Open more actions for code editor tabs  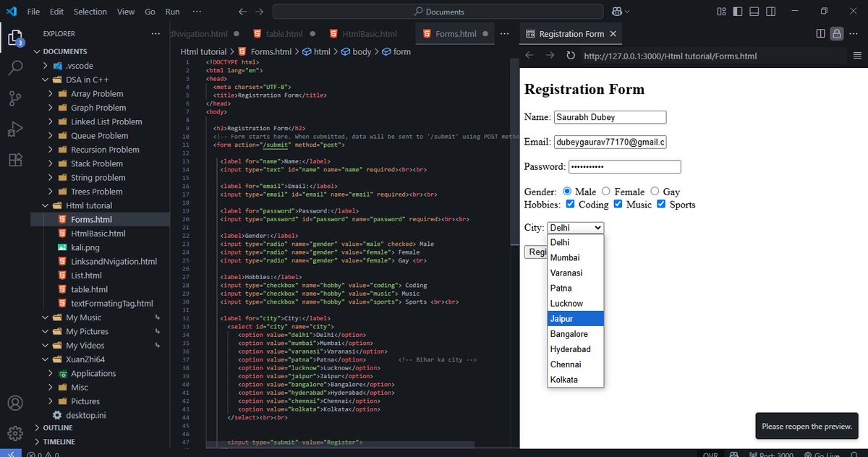tap(505, 33)
